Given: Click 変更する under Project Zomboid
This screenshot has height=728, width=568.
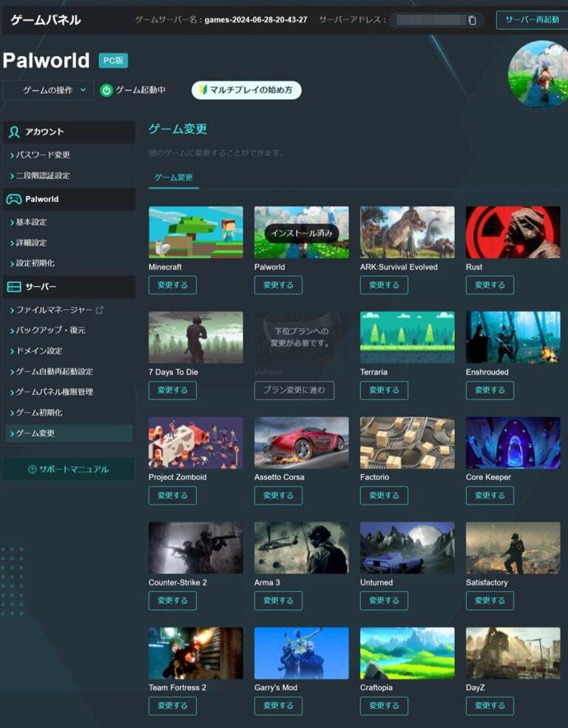Looking at the screenshot, I should pyautogui.click(x=172, y=496).
